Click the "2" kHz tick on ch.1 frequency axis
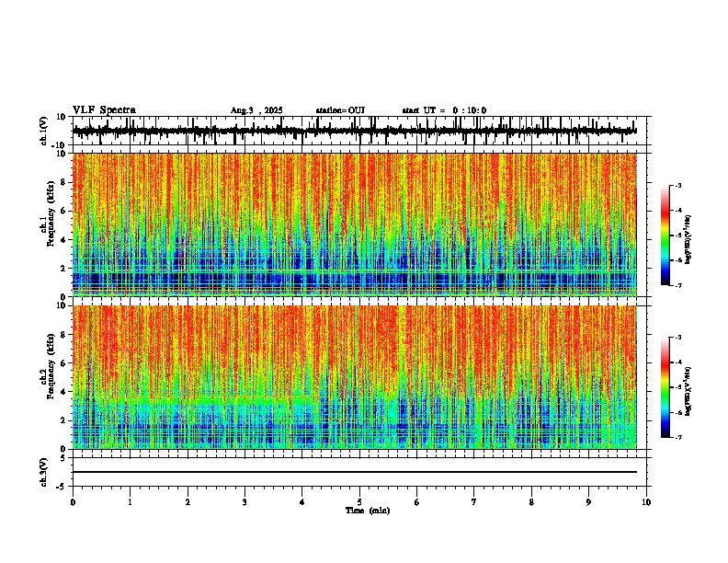Viewport: 728px width, 563px height. tap(64, 269)
